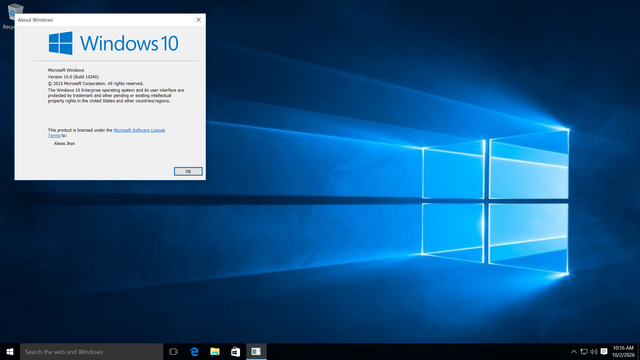Focus the Search the web and Windows box

[x=91, y=351]
